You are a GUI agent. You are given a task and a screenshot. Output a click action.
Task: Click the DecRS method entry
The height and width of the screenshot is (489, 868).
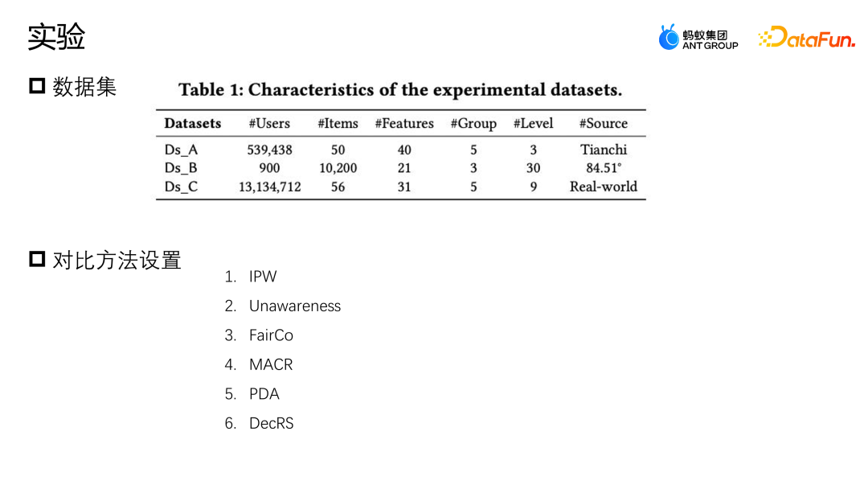271,423
